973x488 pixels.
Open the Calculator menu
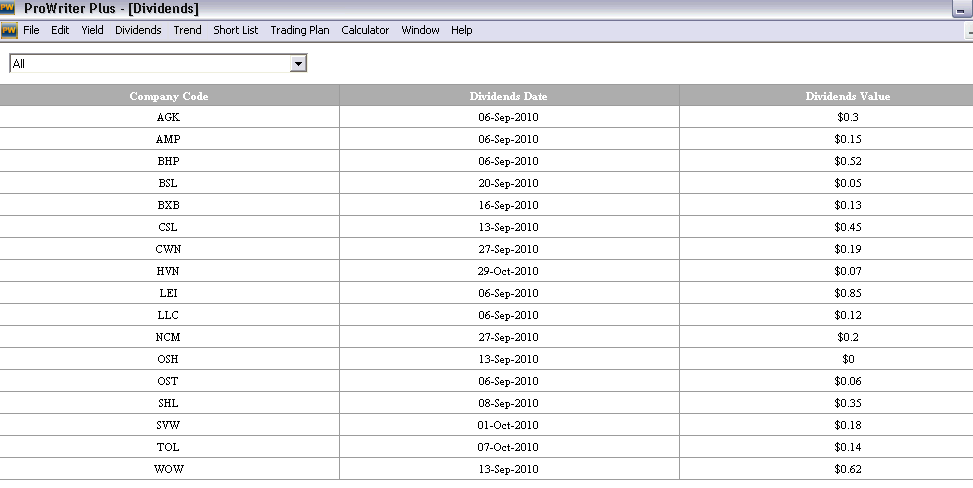[x=365, y=30]
